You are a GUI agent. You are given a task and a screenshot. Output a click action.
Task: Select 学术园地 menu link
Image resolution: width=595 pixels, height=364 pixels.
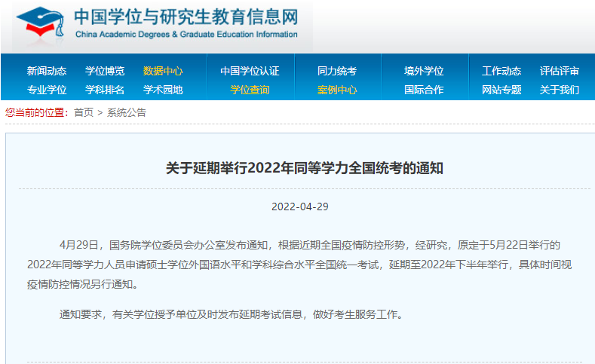coord(163,90)
